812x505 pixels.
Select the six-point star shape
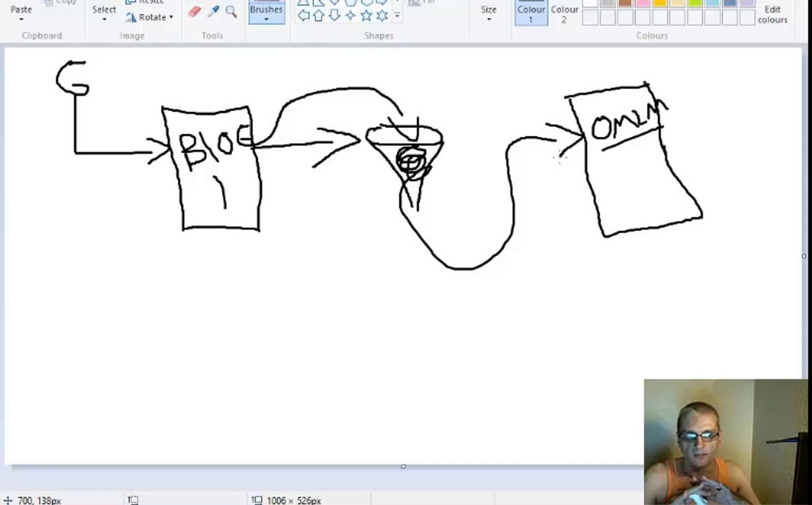pos(382,15)
